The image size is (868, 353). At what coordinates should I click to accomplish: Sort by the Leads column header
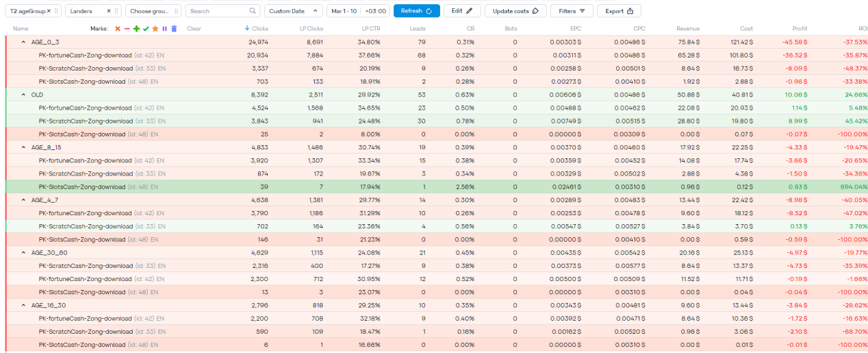pyautogui.click(x=417, y=29)
